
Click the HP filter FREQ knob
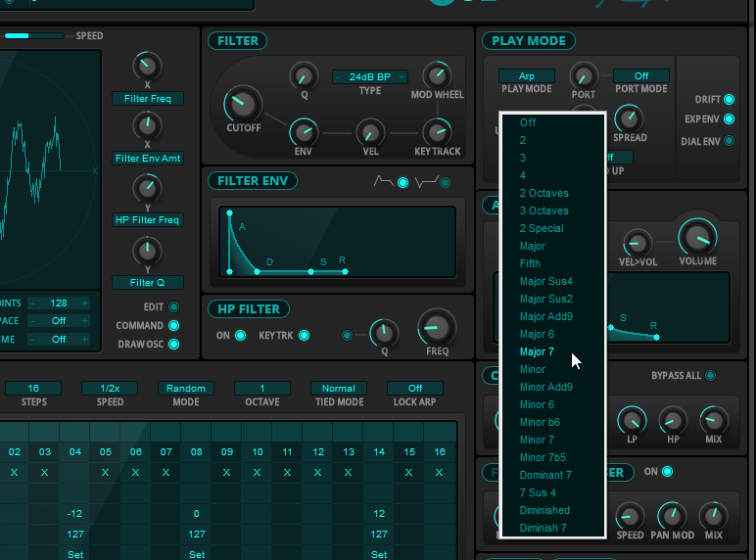437,328
